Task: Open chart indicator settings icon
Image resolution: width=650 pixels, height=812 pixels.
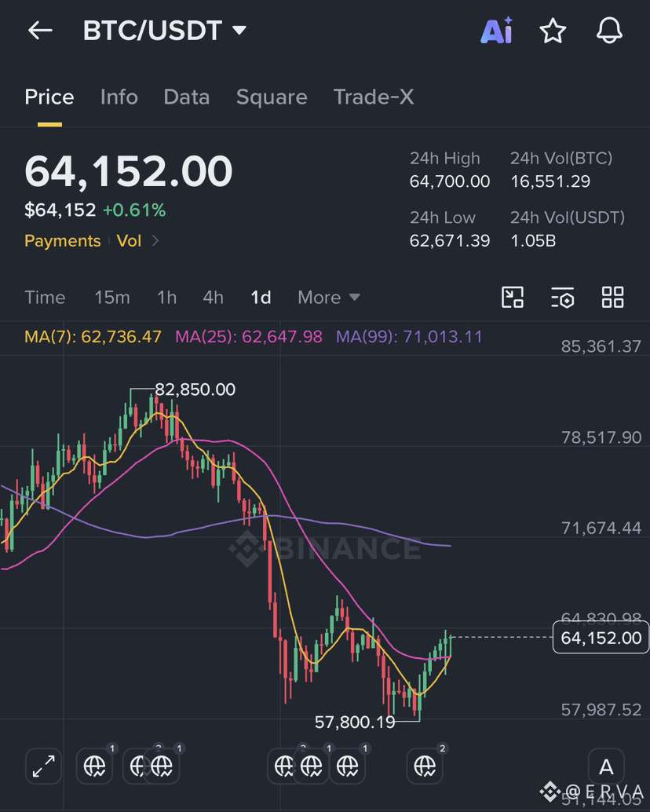Action: (x=563, y=298)
